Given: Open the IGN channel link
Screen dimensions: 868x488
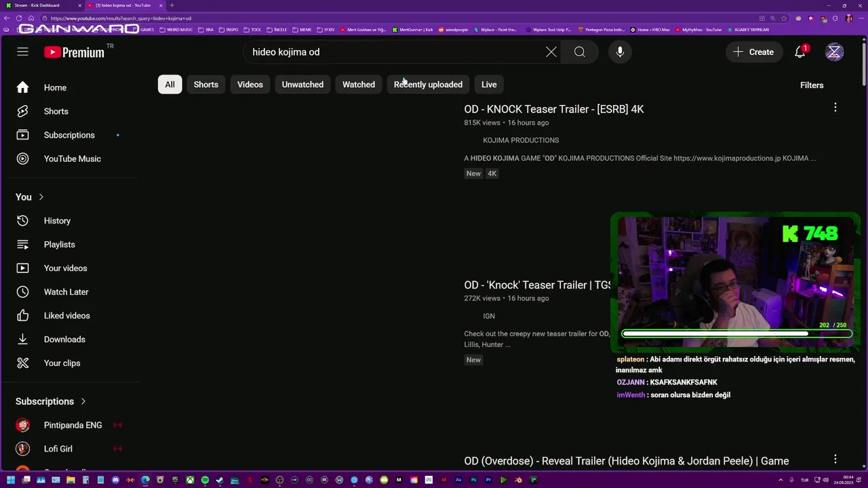Looking at the screenshot, I should tap(489, 316).
